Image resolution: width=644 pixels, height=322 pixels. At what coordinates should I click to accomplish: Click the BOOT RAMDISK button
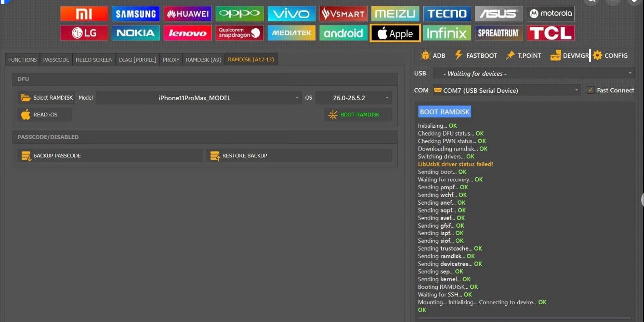358,115
